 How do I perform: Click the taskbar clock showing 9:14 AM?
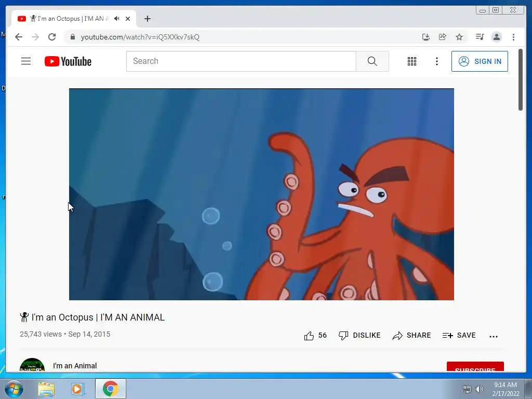coord(506,389)
